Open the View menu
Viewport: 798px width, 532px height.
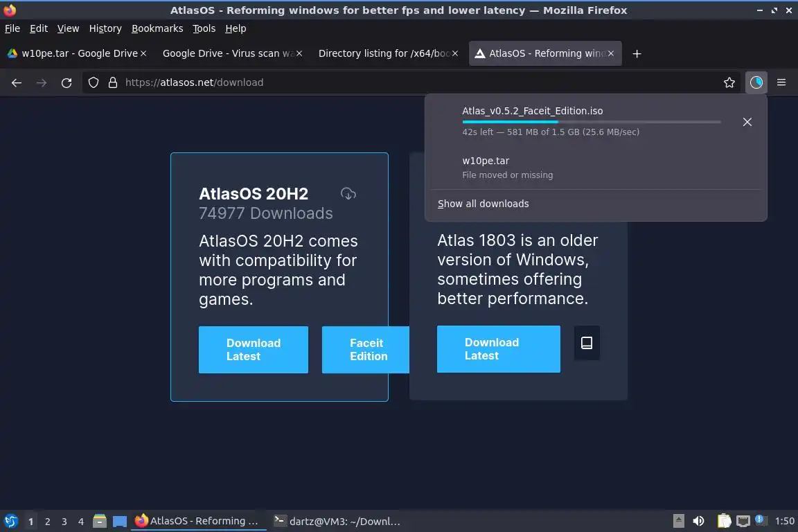point(68,28)
